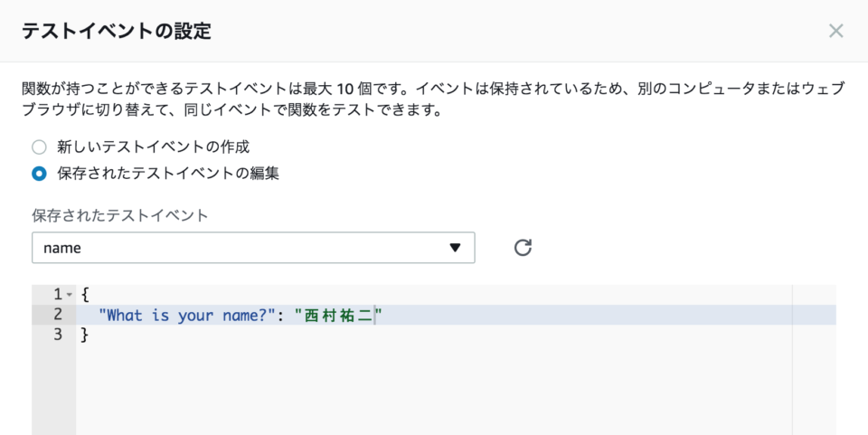The image size is (868, 435).
Task: Click line number 2 in editor gutter
Action: (x=58, y=315)
